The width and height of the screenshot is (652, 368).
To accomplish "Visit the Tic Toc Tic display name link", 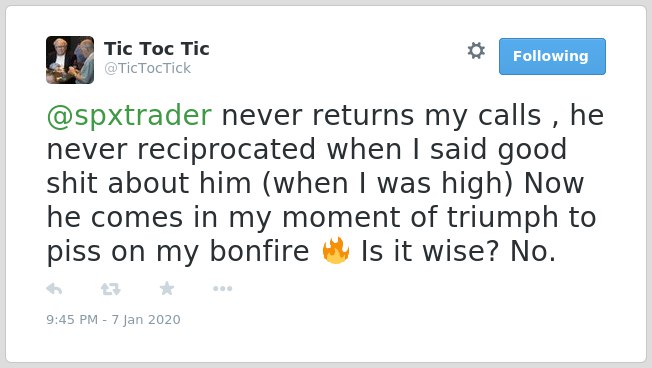I will pyautogui.click(x=157, y=49).
